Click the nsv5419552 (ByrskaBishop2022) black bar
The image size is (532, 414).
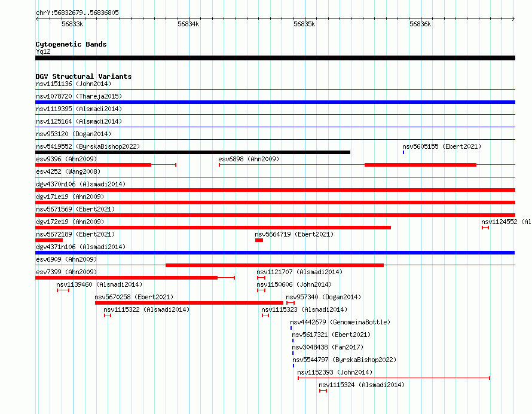192,152
